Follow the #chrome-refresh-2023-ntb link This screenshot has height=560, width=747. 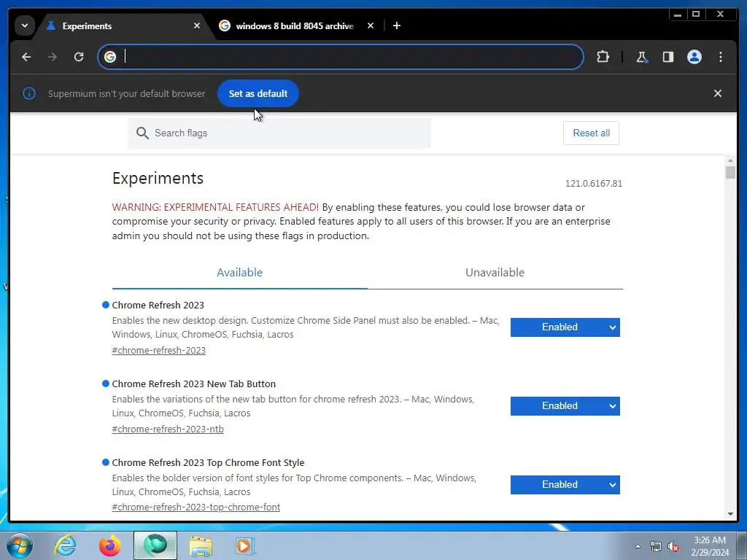[168, 429]
